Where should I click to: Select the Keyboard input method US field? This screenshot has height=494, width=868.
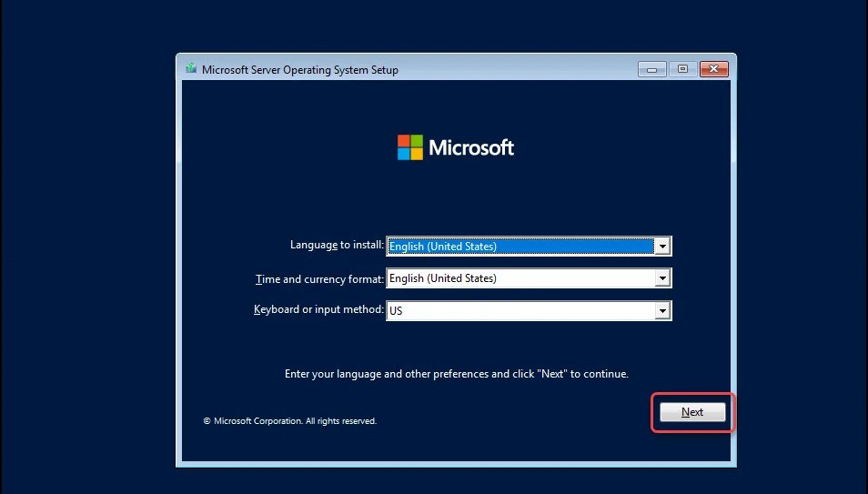[x=529, y=311]
